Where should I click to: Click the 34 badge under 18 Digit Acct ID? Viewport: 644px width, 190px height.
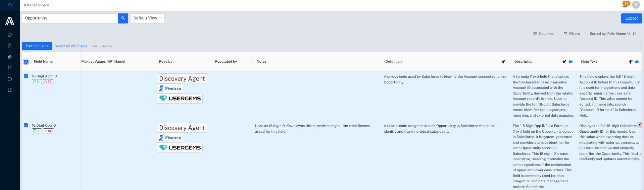[37, 82]
